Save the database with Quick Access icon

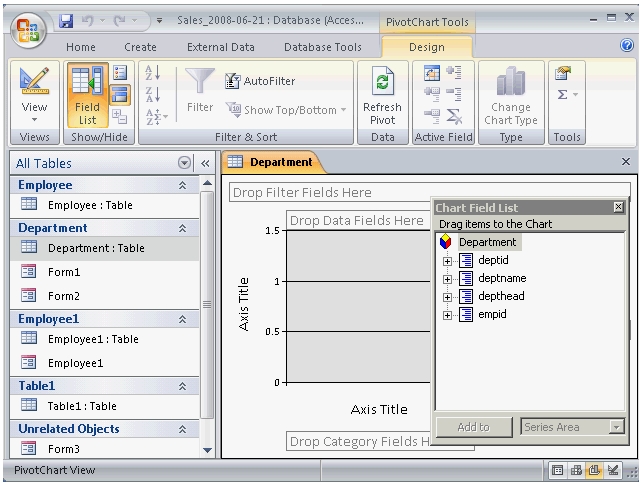pos(66,20)
